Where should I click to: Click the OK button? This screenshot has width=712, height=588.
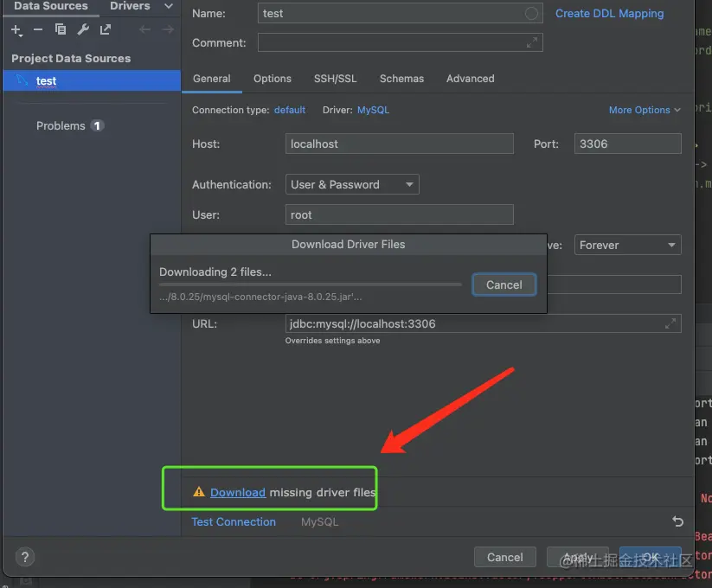point(651,557)
